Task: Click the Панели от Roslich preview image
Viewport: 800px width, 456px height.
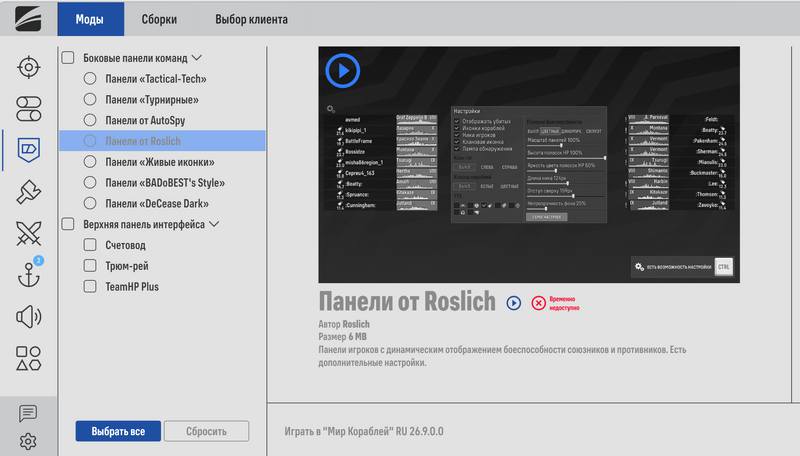Action: [529, 165]
